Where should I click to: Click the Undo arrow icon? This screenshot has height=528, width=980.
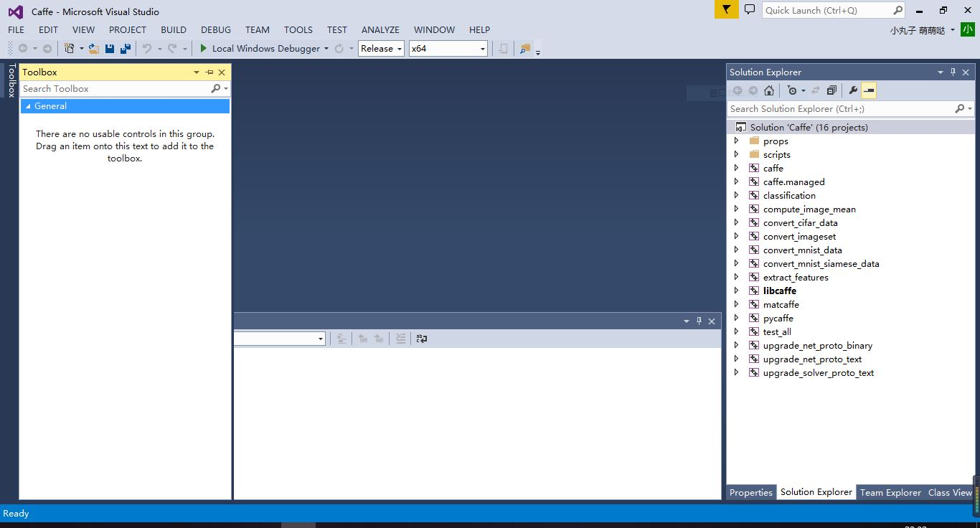[x=146, y=48]
